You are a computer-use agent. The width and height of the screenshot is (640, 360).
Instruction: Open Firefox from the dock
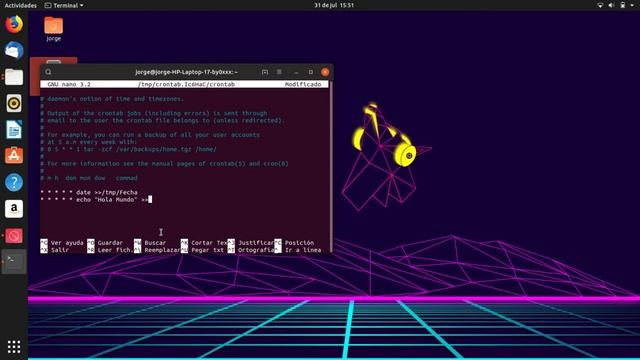(14, 24)
